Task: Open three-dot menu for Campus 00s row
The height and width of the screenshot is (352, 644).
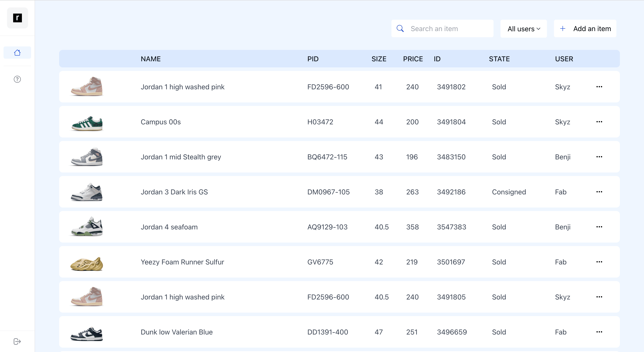Action: pos(599,122)
